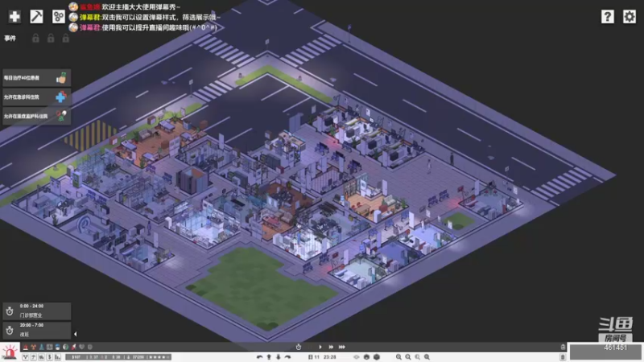Click the red emergency siren icon
This screenshot has width=644, height=362.
(x=10, y=352)
